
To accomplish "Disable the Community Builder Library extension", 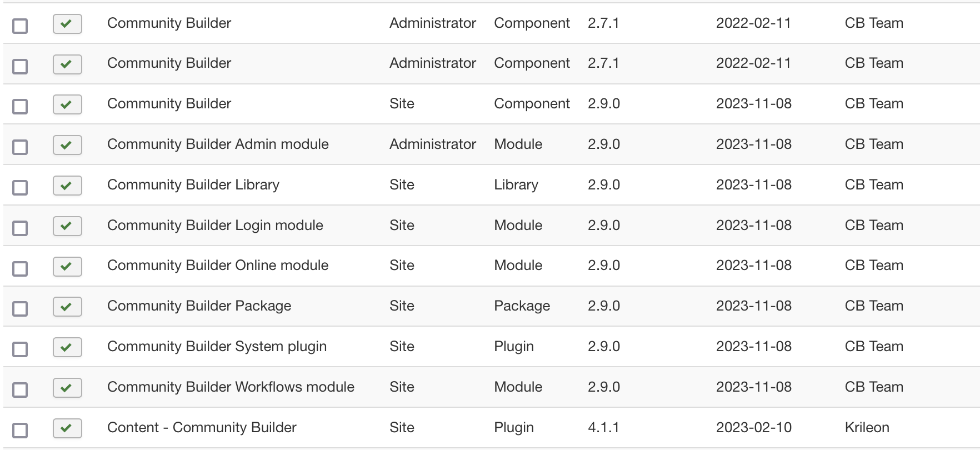I will click(67, 186).
